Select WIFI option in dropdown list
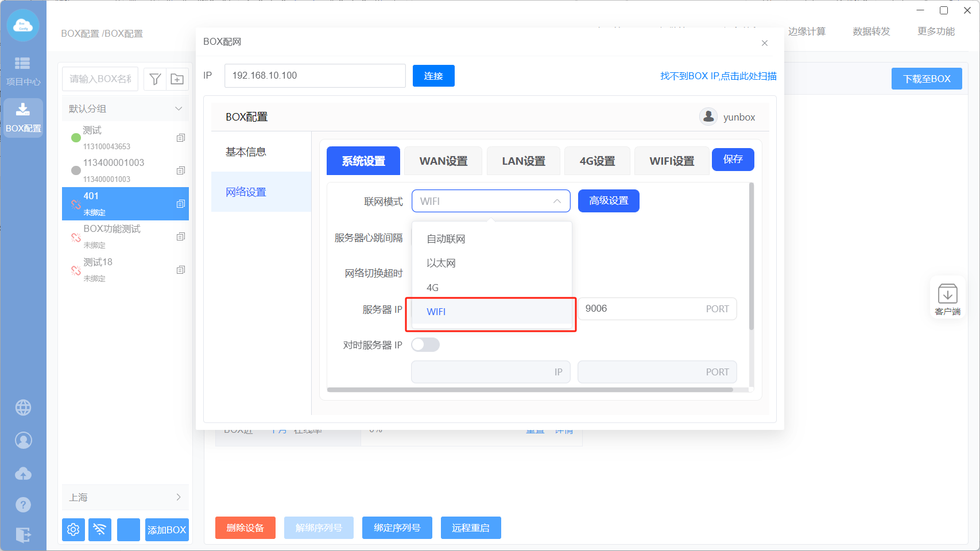 436,312
